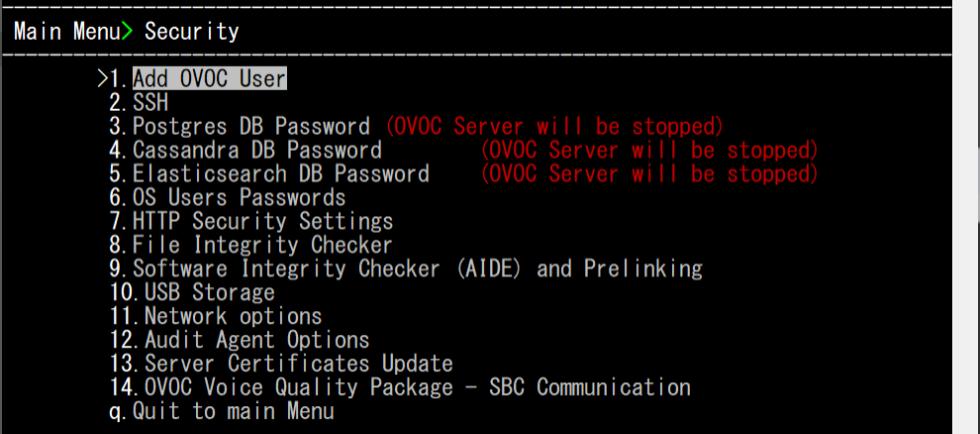Select Cassandra DB Password entry

257,150
